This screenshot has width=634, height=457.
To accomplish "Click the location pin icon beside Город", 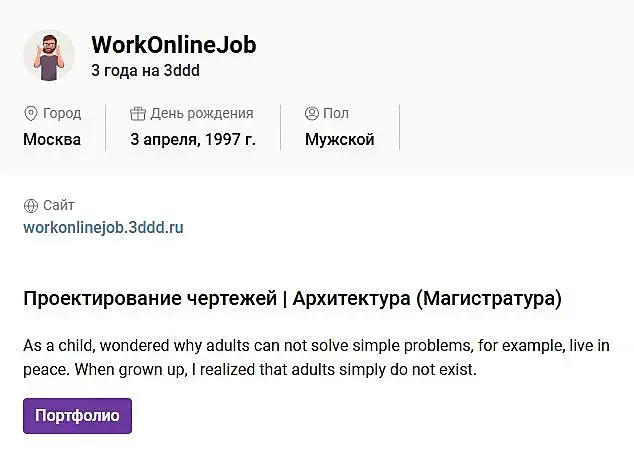I will pyautogui.click(x=30, y=114).
